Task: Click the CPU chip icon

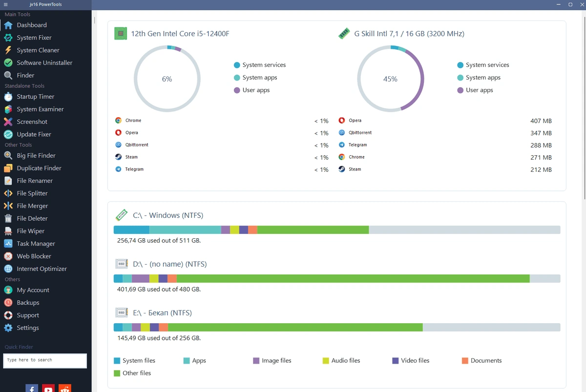Action: tap(120, 34)
